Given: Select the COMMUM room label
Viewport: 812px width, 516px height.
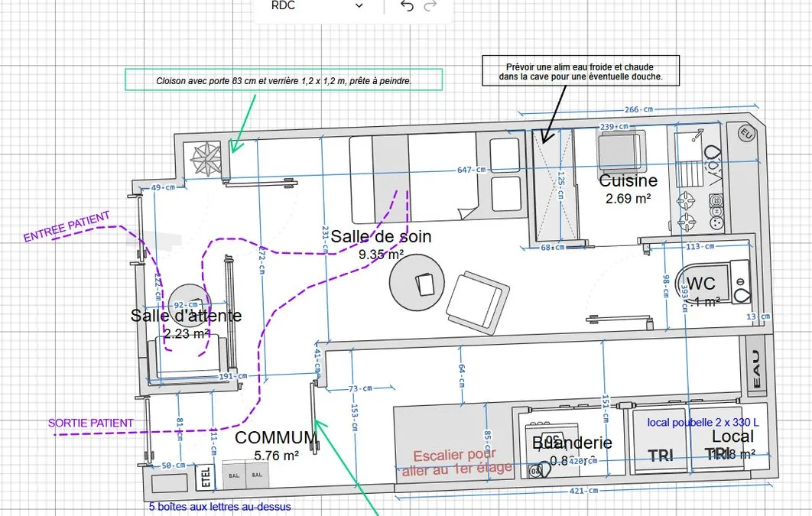Looking at the screenshot, I should 276,438.
